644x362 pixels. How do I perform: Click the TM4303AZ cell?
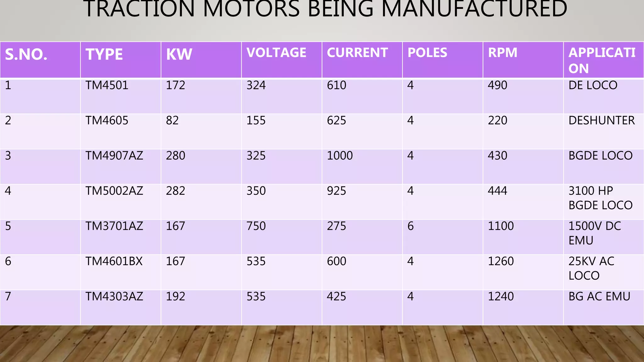[114, 297]
